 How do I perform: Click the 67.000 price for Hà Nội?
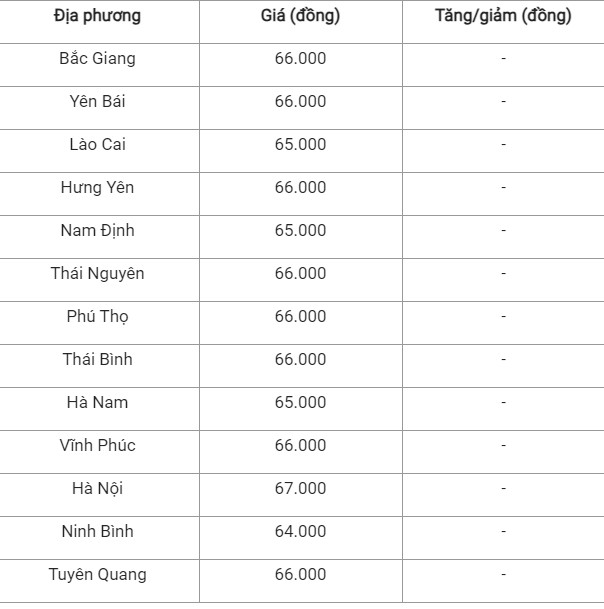300,489
